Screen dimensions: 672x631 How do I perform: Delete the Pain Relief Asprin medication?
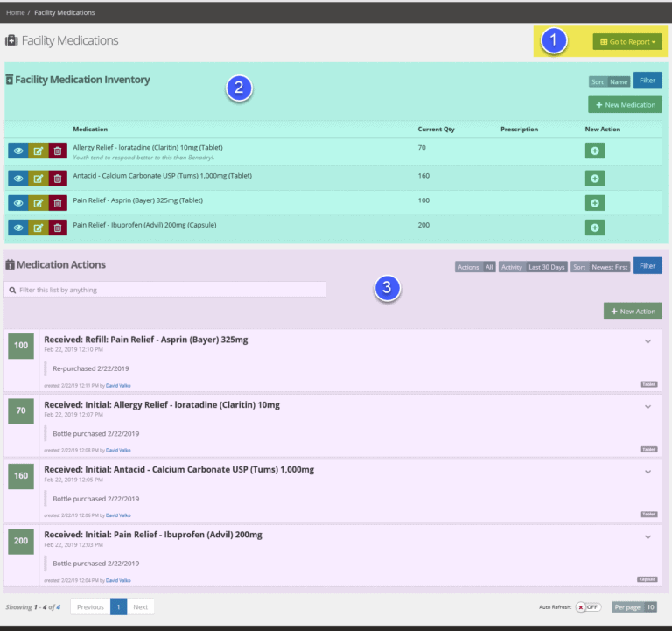[x=58, y=203]
